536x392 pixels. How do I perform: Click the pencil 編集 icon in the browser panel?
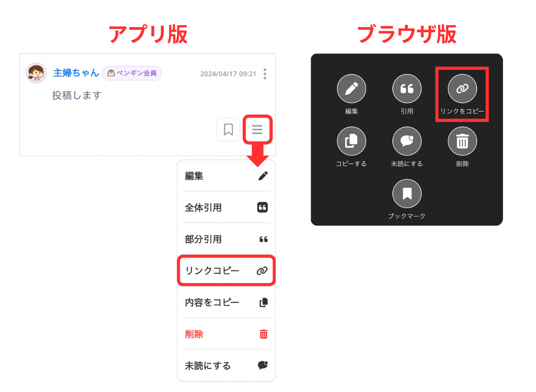pos(351,89)
